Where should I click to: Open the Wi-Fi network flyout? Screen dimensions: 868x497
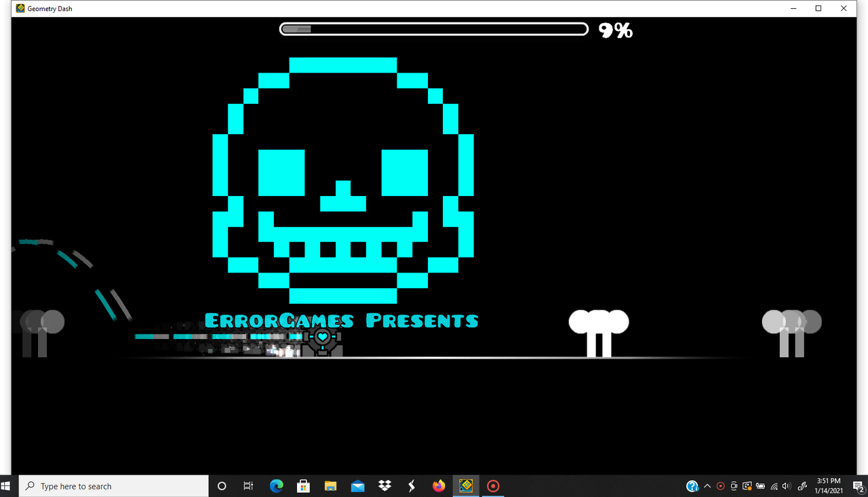774,486
